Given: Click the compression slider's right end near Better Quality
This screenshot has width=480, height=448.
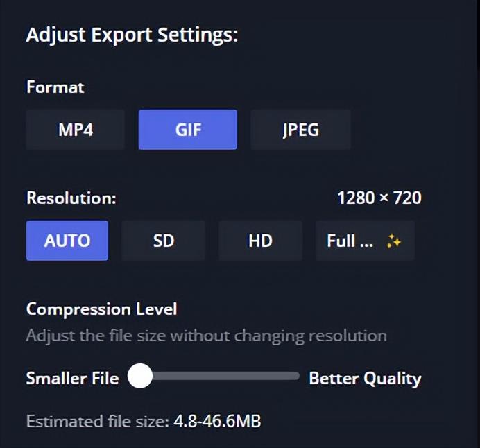Looking at the screenshot, I should (295, 376).
